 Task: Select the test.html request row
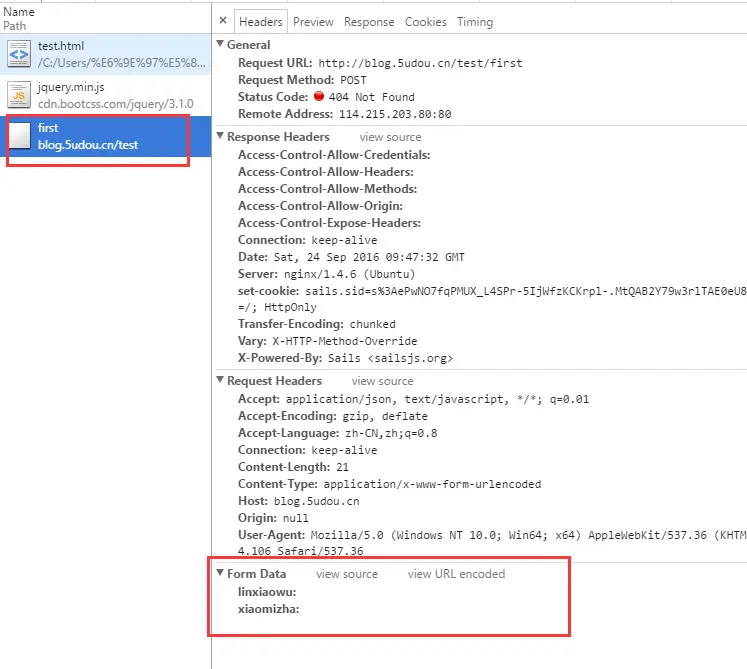(x=105, y=54)
